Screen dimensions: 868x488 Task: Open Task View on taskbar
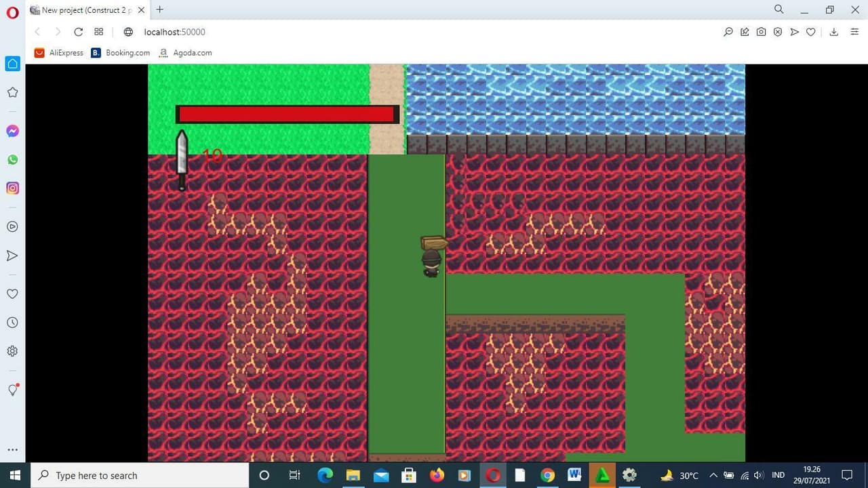(294, 475)
